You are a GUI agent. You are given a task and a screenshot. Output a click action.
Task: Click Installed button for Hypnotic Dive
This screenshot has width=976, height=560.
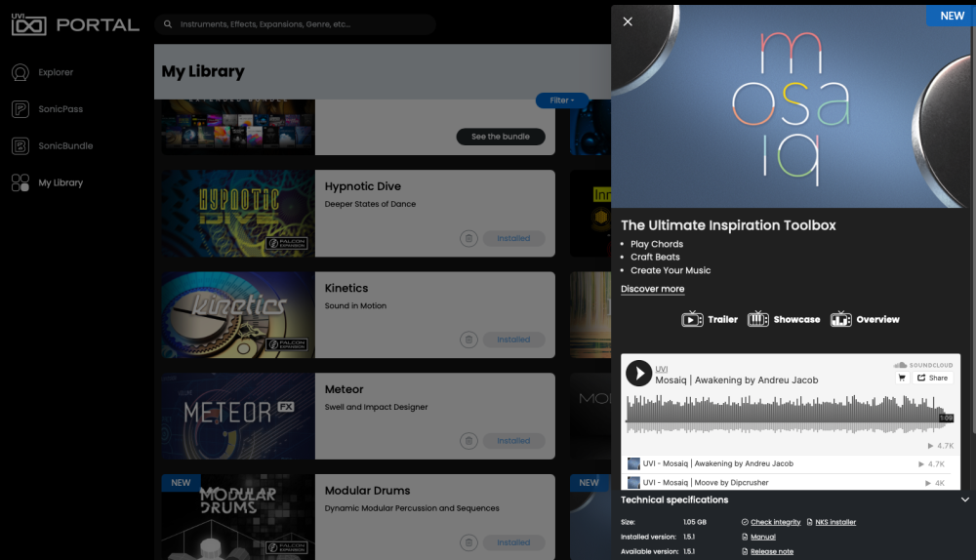pos(513,238)
